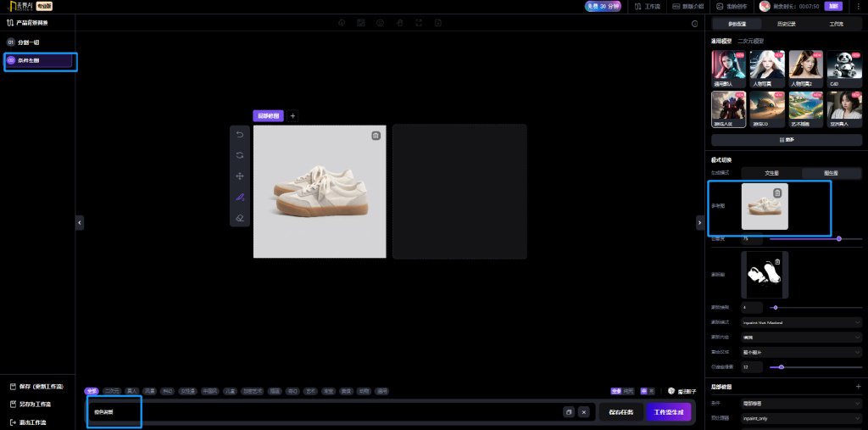Open the 条件 局部修图 dropdown

[x=802, y=404]
